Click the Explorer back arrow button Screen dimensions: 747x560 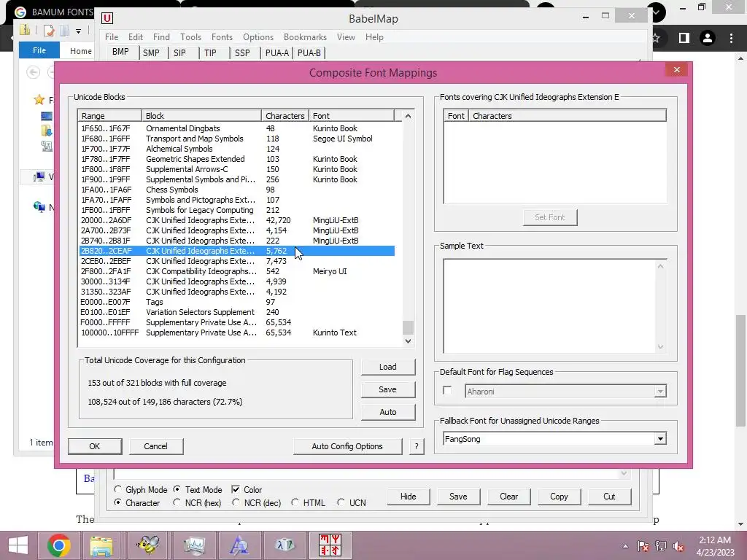click(x=33, y=72)
